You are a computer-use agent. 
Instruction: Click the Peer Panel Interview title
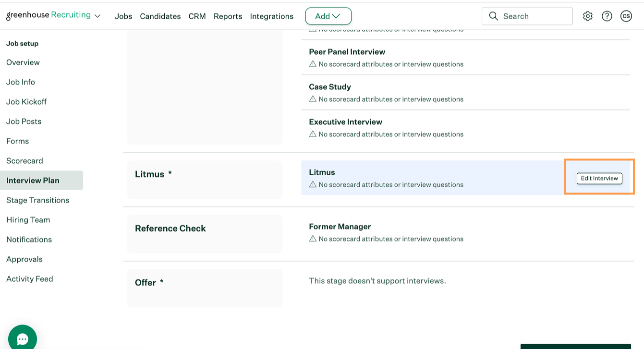tap(347, 52)
